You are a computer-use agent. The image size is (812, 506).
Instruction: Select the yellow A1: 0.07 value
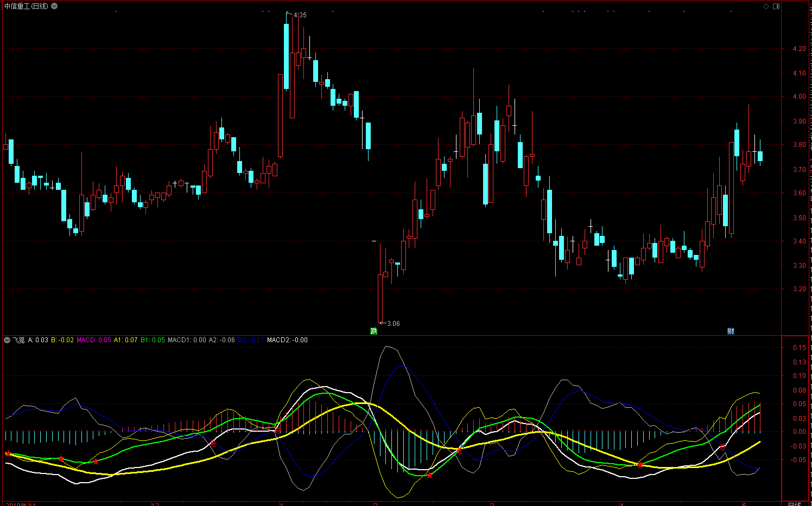[125, 340]
